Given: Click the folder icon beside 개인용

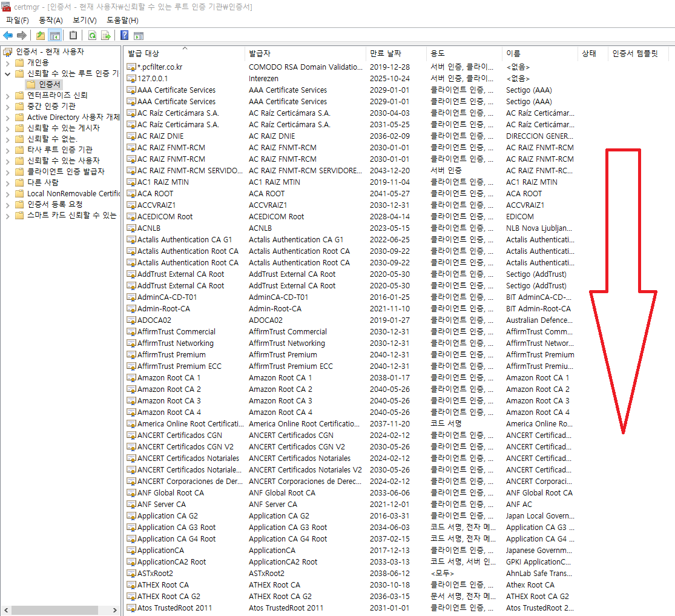Looking at the screenshot, I should tap(19, 62).
